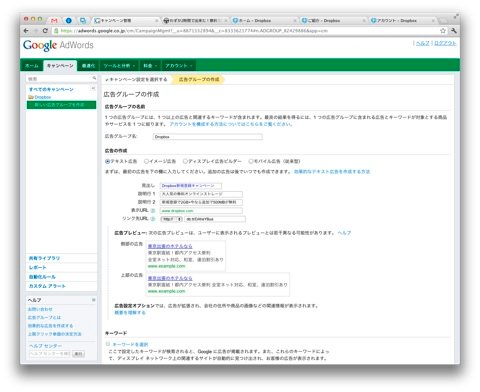Click the ヘルプ センター search field

(50, 354)
